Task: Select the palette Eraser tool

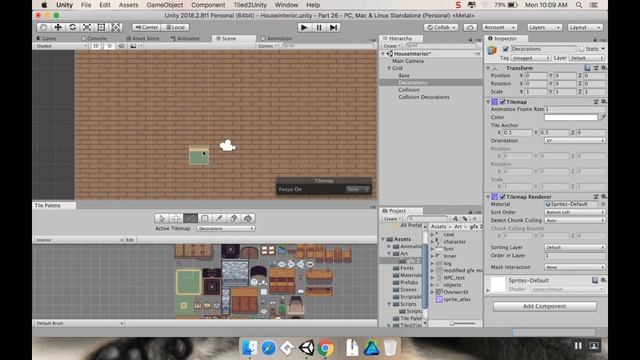Action: pyautogui.click(x=233, y=218)
